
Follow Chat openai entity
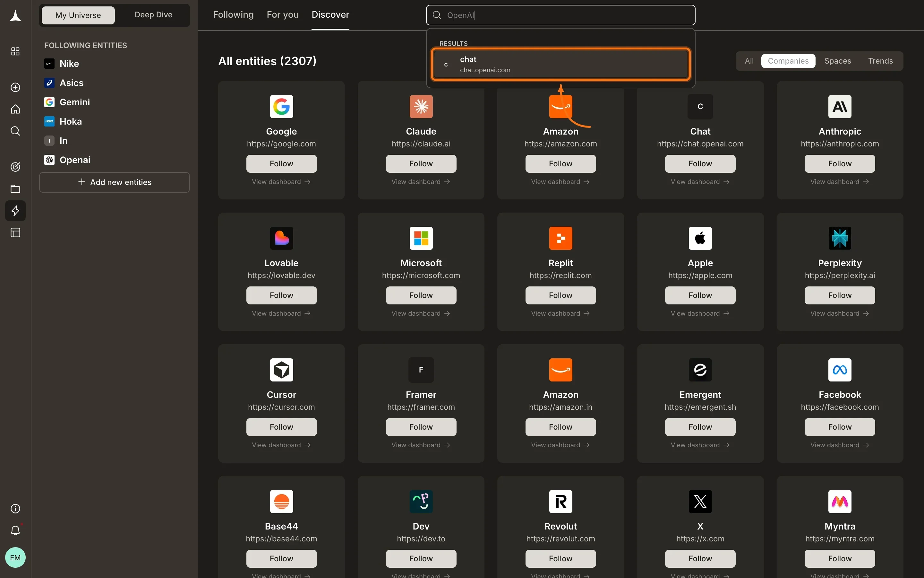click(700, 164)
